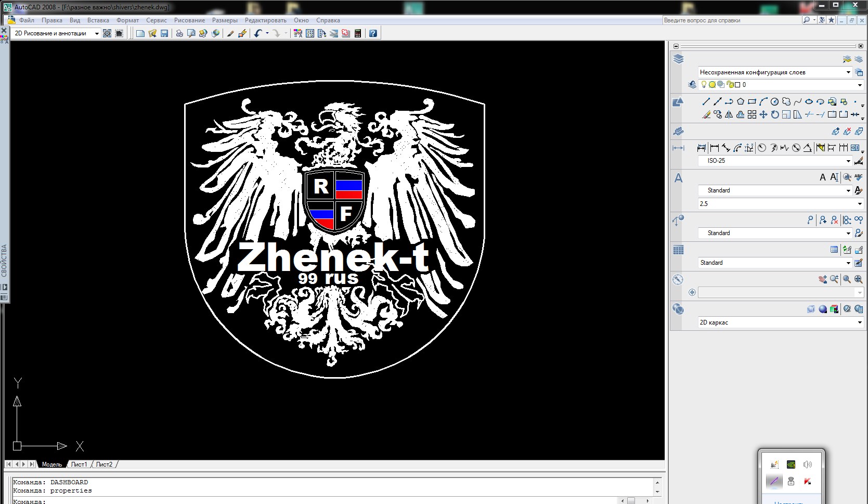This screenshot has height=504, width=868.
Task: Open the СВОЙСТВА properties palette
Action: [x=4, y=260]
